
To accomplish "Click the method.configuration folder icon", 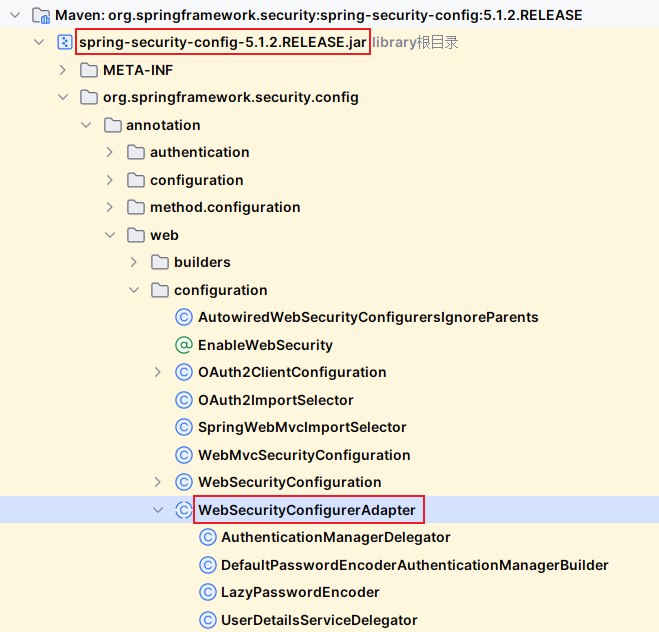I will click(136, 208).
